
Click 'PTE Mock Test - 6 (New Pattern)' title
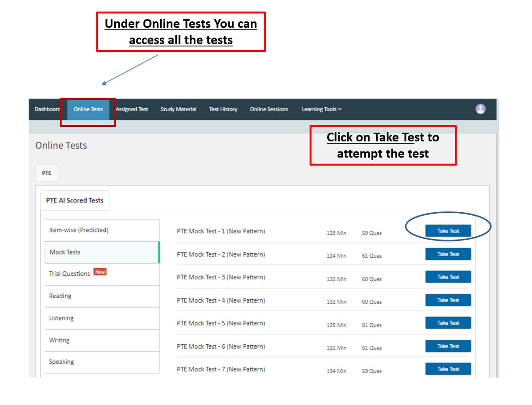tap(221, 347)
